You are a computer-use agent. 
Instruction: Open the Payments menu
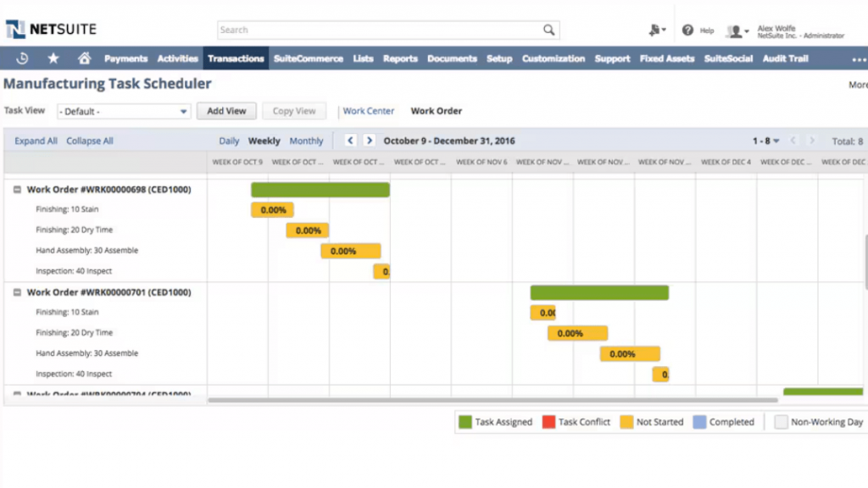(x=125, y=58)
